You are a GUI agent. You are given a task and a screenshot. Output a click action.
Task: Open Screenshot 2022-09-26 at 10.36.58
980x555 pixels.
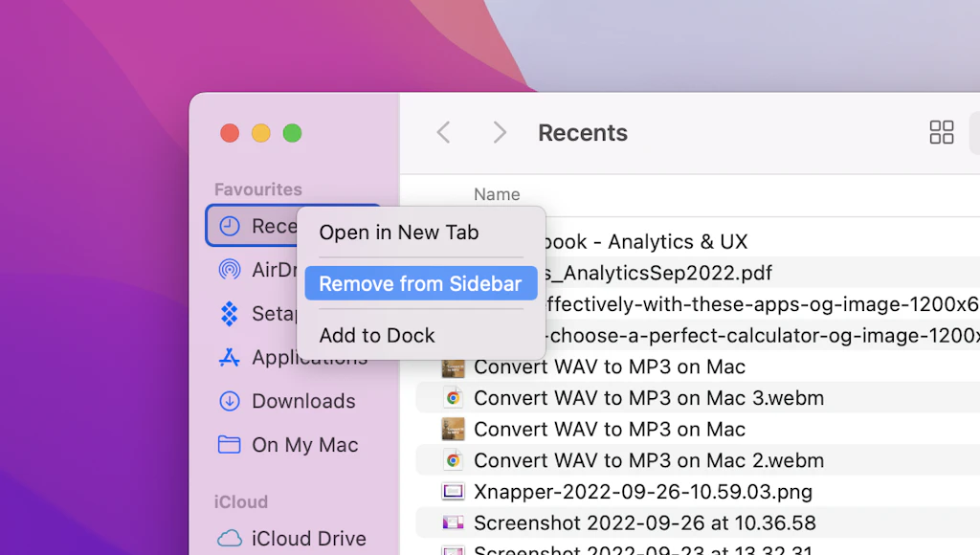tap(644, 522)
